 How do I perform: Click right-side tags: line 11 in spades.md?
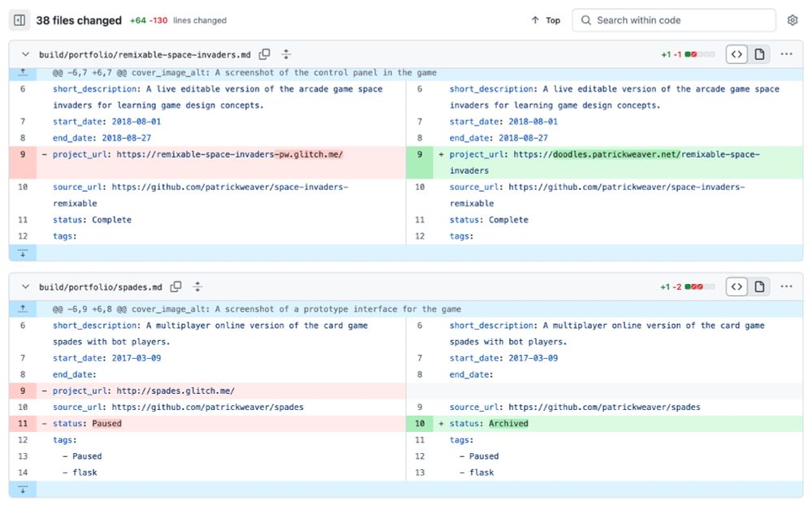pos(461,440)
